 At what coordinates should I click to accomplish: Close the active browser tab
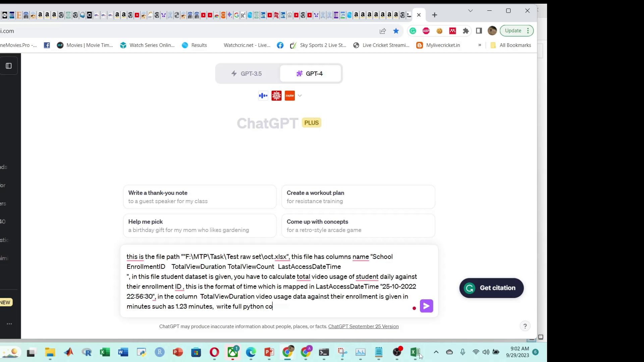[x=419, y=15]
